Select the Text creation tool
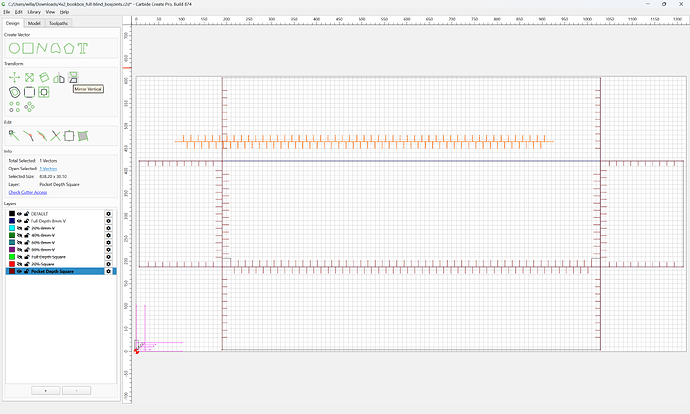Screen dimensions: 690x414 tap(83, 48)
